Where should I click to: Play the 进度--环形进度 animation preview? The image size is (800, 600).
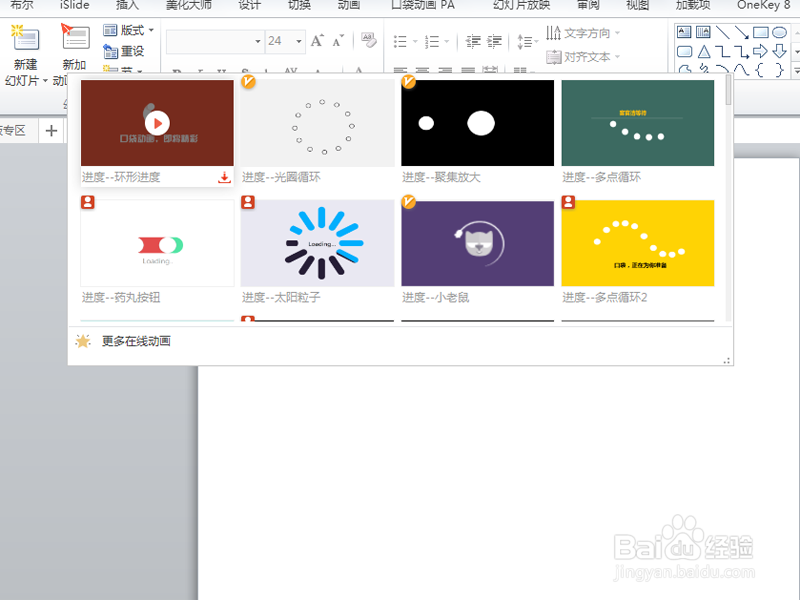coord(157,123)
